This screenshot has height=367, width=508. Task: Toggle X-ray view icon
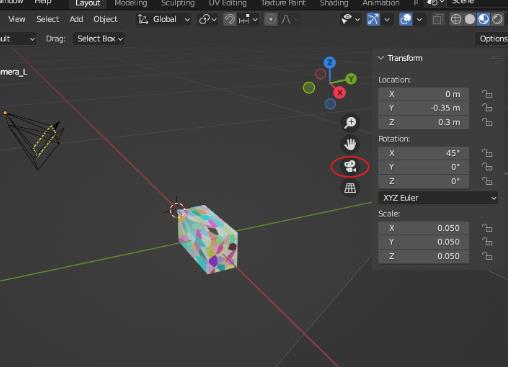(437, 20)
